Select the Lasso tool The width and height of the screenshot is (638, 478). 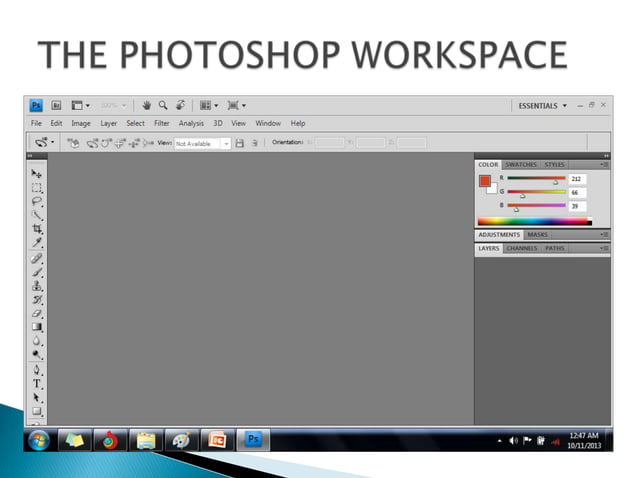click(x=37, y=202)
